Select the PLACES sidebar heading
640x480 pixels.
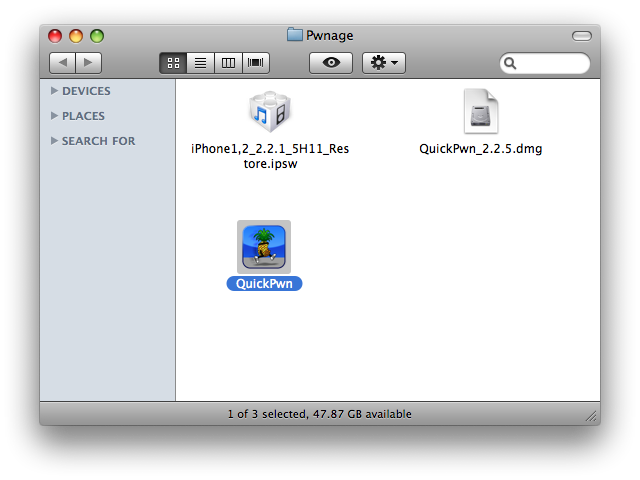(83, 116)
